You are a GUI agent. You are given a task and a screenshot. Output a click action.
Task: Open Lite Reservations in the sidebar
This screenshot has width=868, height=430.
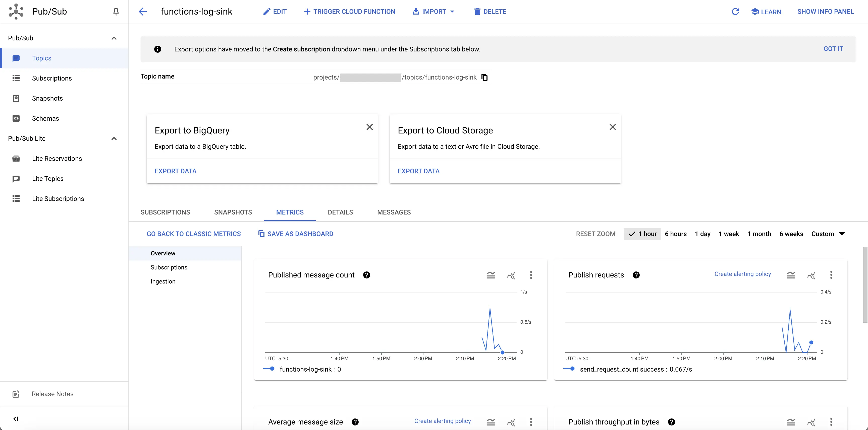point(64,159)
